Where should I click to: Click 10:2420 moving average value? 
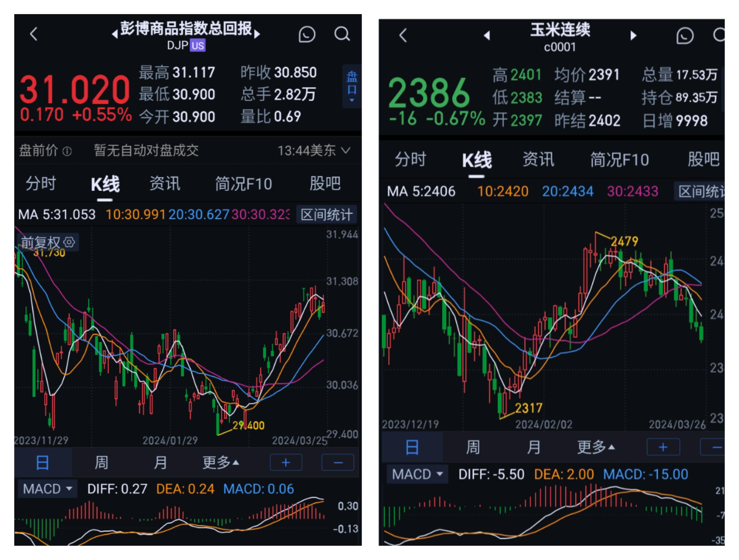tap(503, 191)
